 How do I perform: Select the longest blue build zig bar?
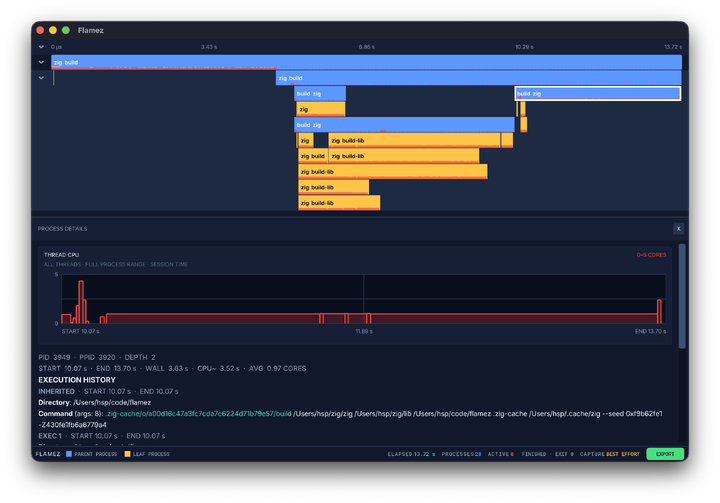[404, 124]
